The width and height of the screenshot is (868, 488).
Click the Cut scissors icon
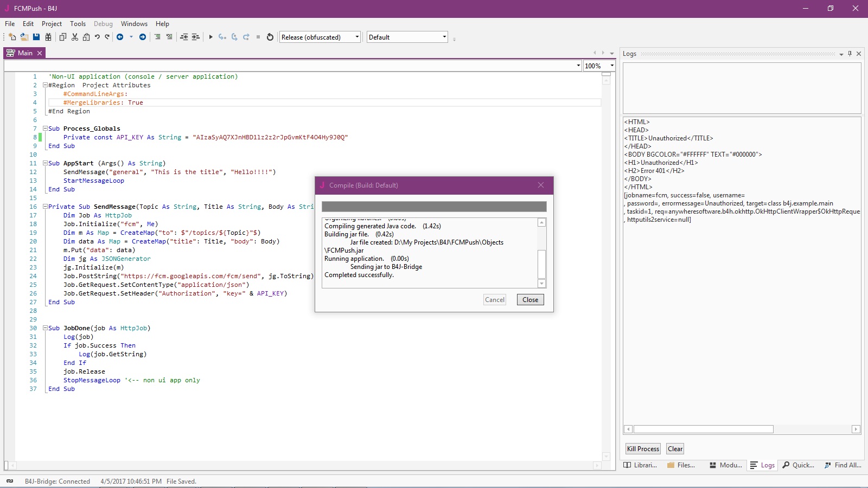coord(75,37)
